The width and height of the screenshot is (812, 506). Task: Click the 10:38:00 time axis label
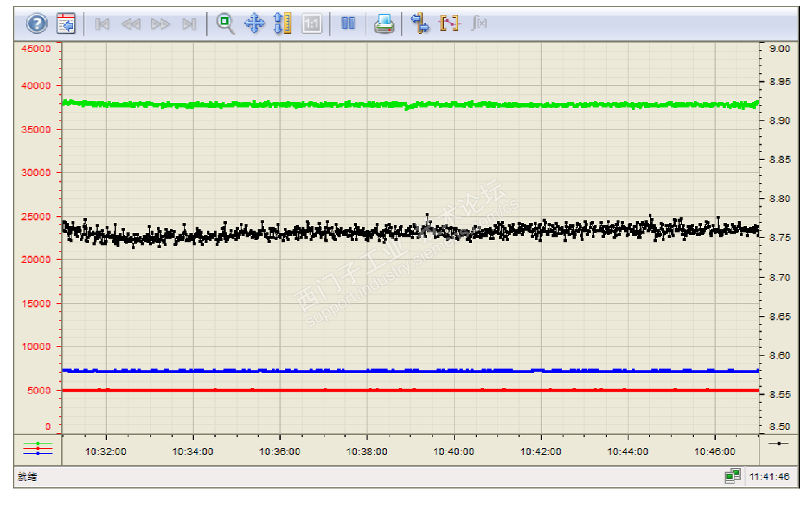pos(367,451)
